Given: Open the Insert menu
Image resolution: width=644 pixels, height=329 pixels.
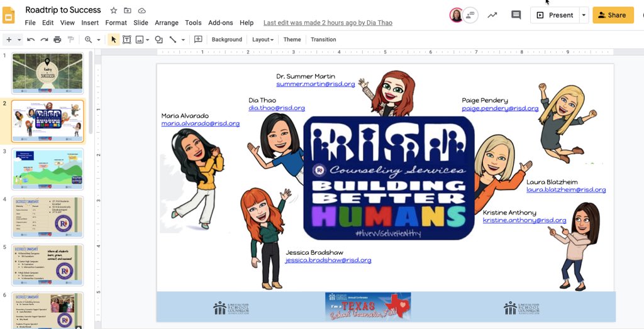Looking at the screenshot, I should (90, 23).
